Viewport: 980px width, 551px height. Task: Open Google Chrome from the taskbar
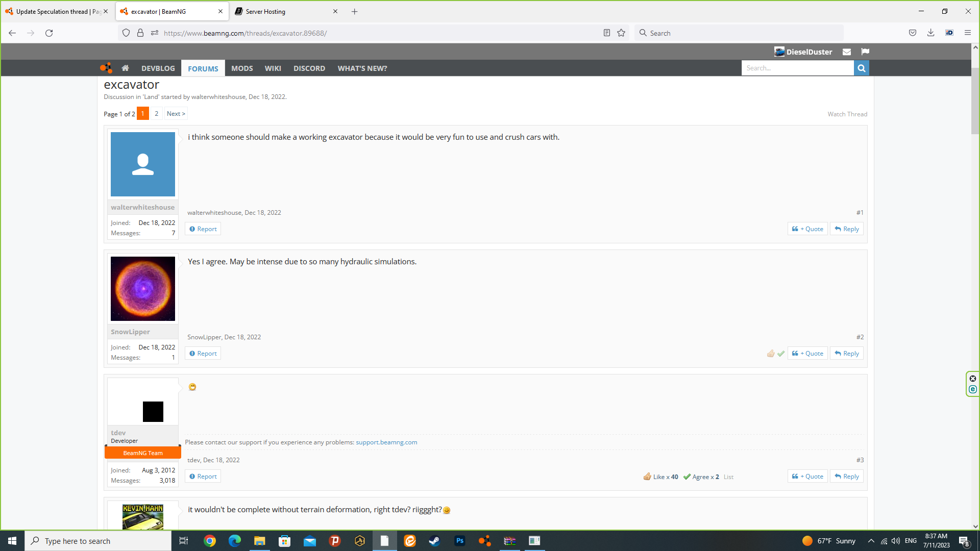tap(210, 541)
